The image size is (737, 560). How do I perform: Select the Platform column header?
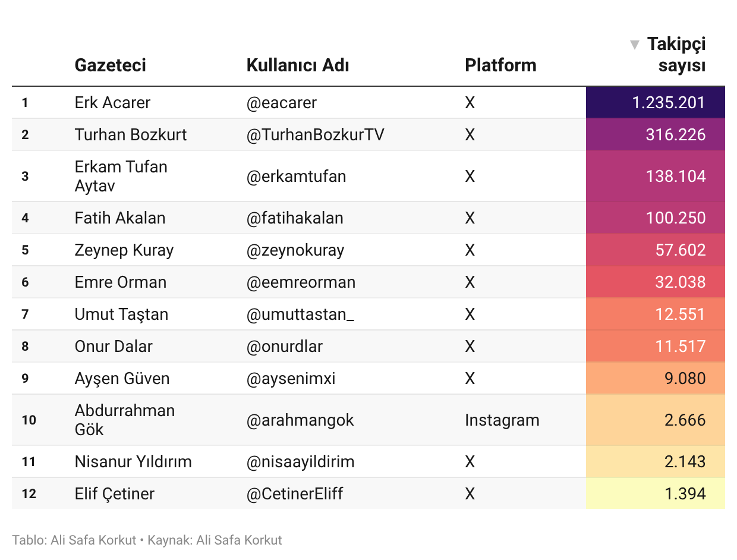coord(500,65)
